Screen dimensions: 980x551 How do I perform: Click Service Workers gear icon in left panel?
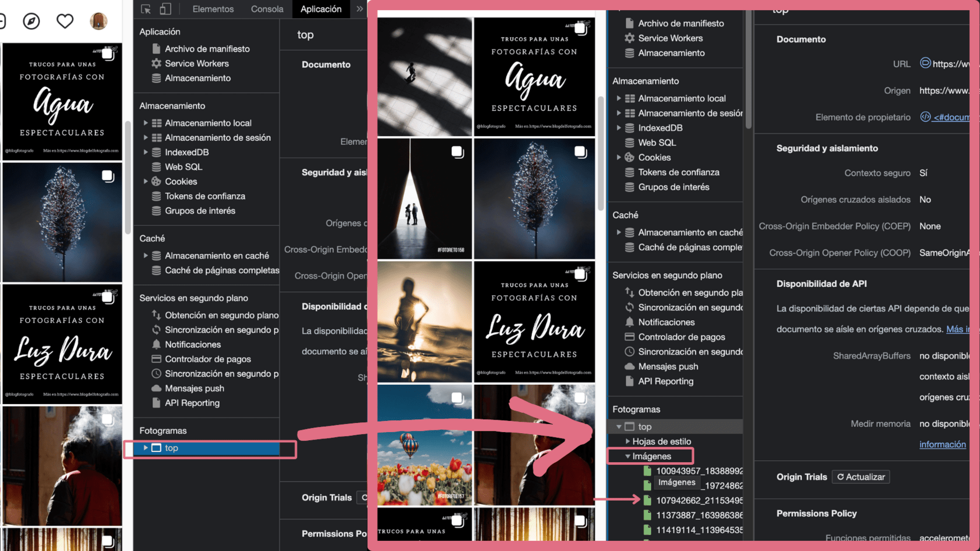pos(156,63)
